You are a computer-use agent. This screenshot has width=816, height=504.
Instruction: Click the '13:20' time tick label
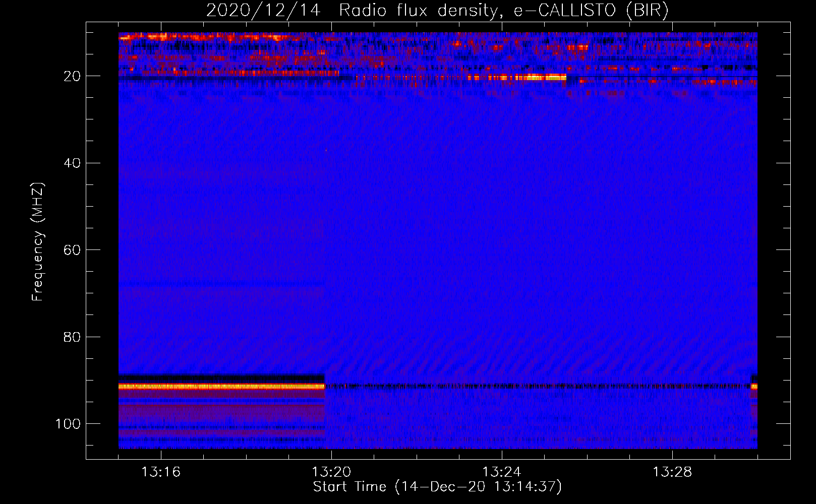[x=331, y=472]
